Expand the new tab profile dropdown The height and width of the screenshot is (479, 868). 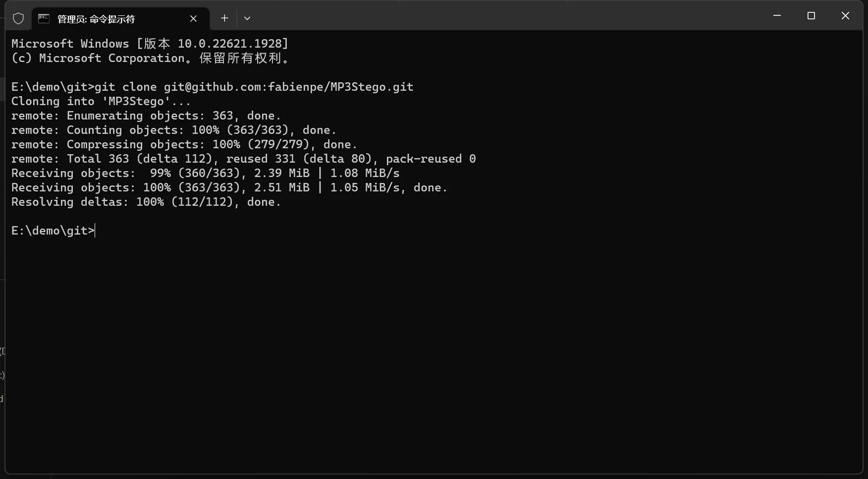pos(247,18)
